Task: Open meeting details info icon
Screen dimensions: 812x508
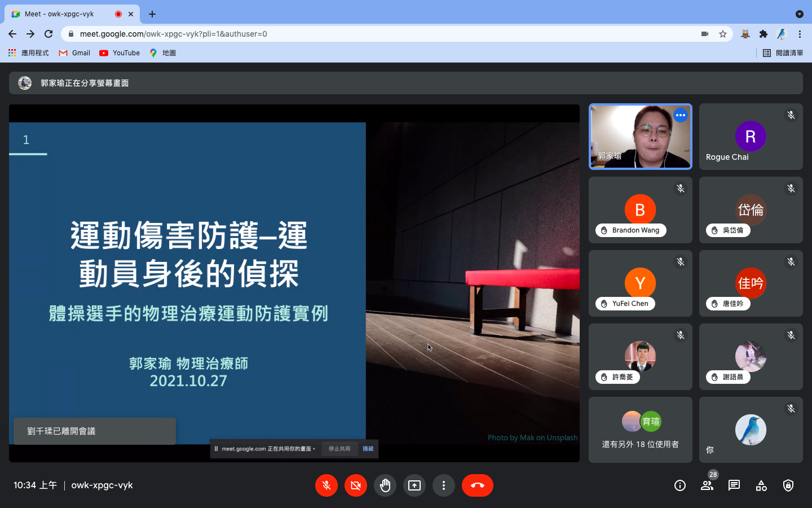Action: [x=680, y=485]
